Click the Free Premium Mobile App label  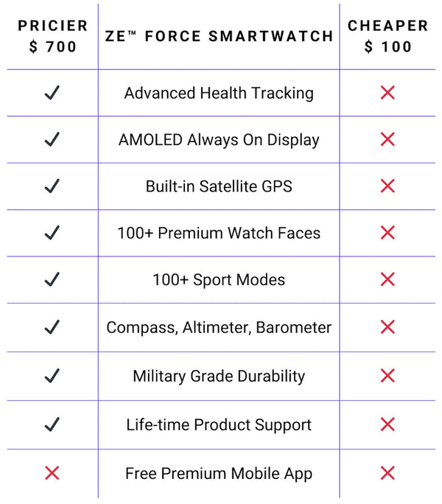(x=219, y=473)
